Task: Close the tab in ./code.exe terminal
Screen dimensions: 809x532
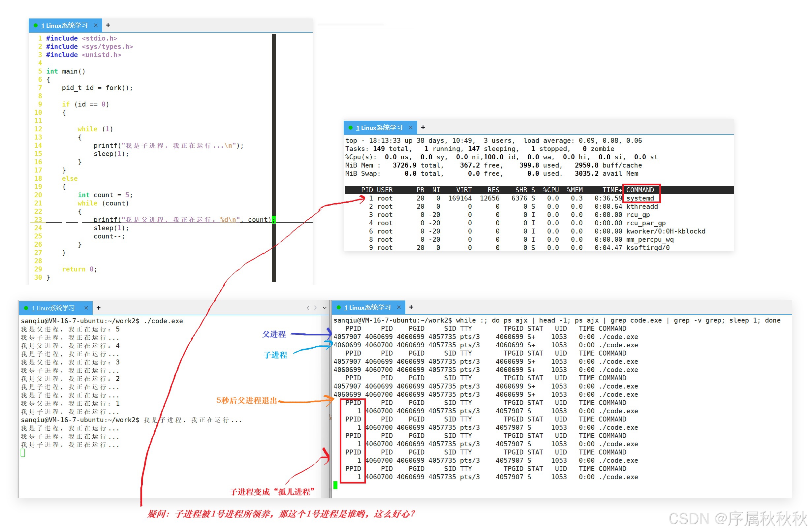Action: pyautogui.click(x=86, y=308)
